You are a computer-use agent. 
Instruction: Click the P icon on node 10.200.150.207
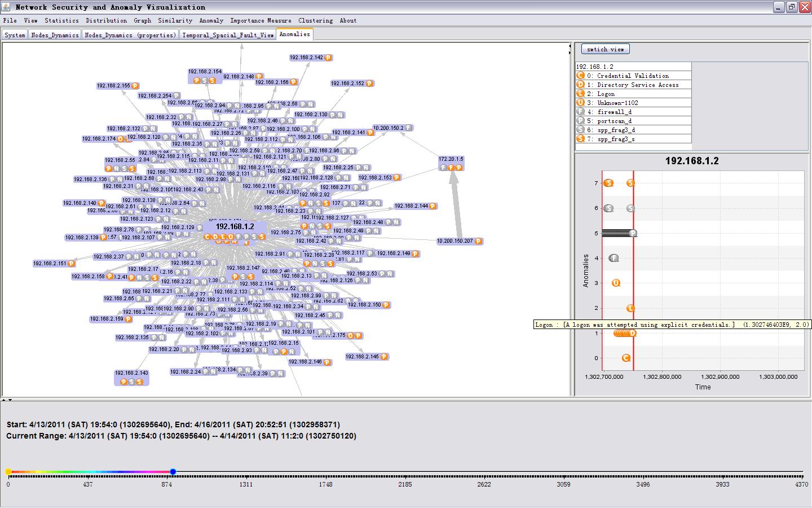tap(478, 241)
